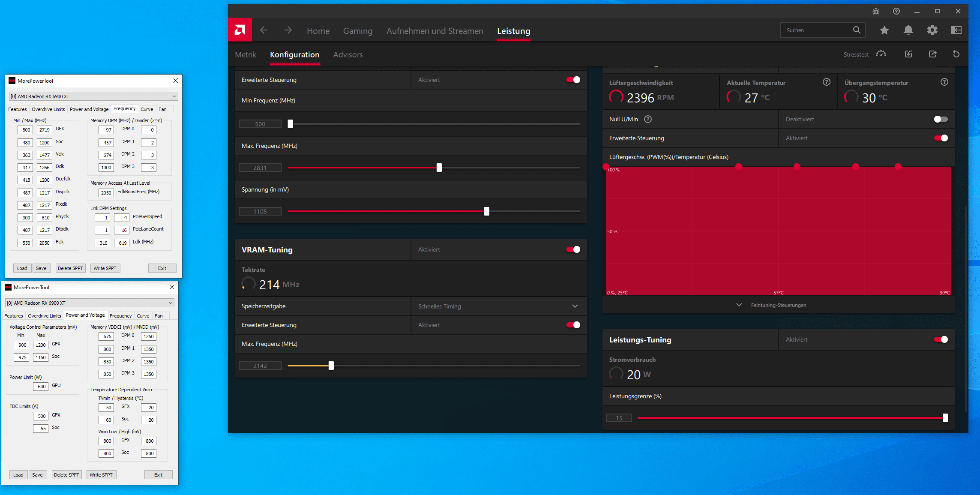Open notifications bell icon

(x=908, y=30)
